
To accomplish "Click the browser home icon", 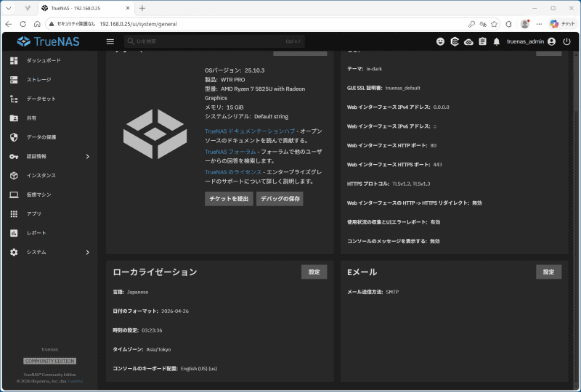I will [x=37, y=24].
